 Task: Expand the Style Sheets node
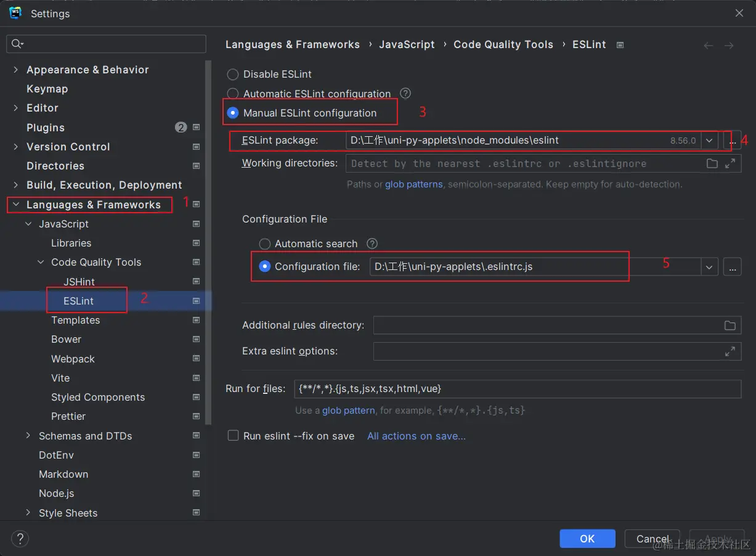coord(28,513)
